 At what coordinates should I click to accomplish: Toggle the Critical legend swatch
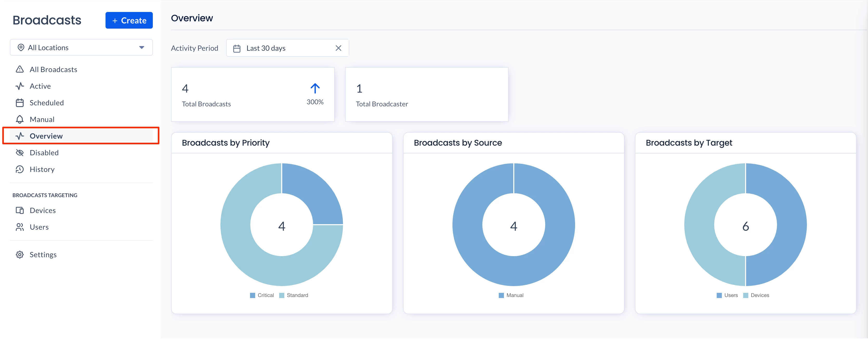point(252,295)
